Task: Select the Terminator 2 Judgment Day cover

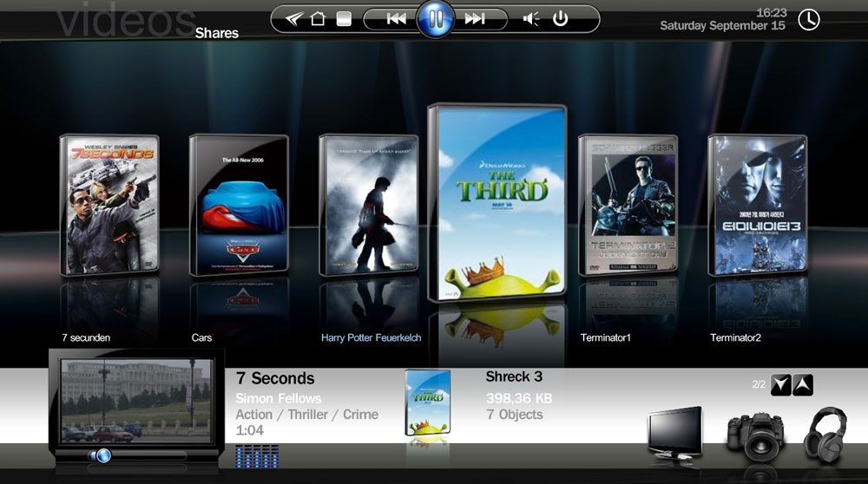Action: click(628, 205)
